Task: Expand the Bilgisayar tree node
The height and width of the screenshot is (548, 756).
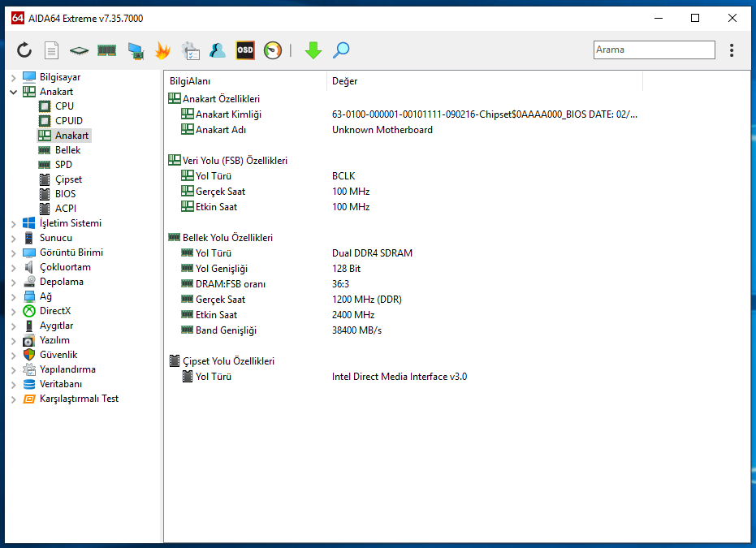Action: pyautogui.click(x=13, y=77)
